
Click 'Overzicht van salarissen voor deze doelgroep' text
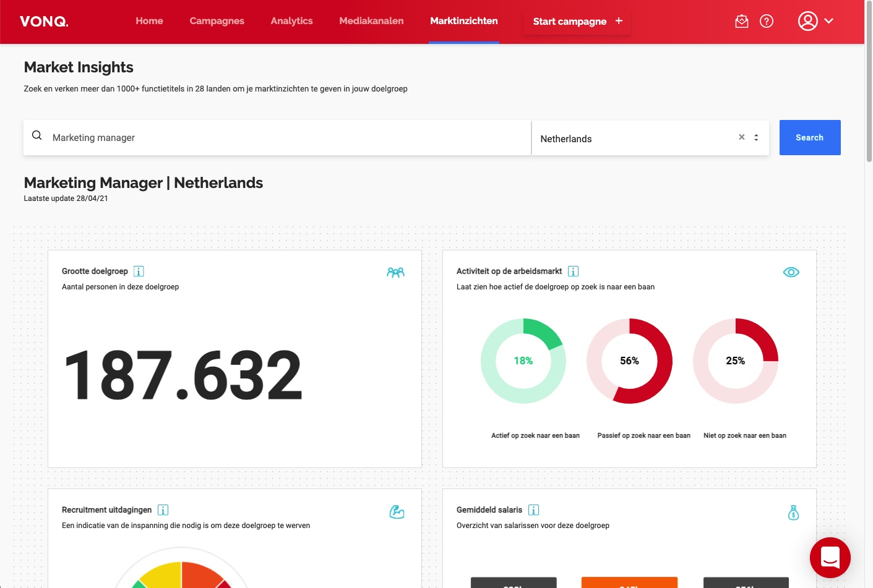click(x=533, y=526)
